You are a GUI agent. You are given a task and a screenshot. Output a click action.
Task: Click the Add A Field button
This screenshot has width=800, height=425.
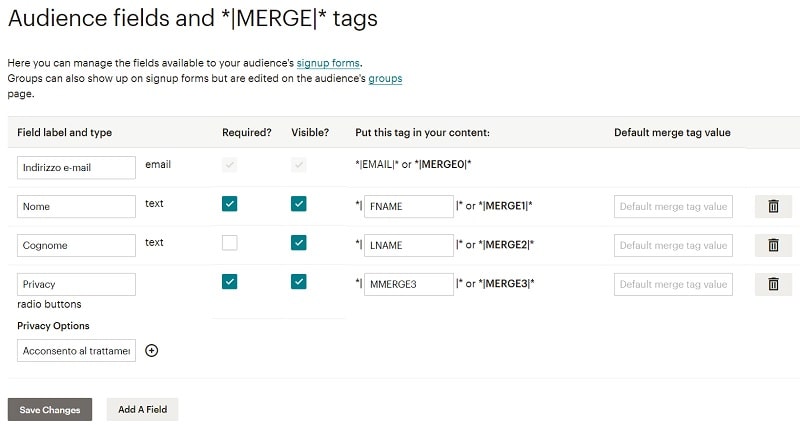[x=142, y=409]
